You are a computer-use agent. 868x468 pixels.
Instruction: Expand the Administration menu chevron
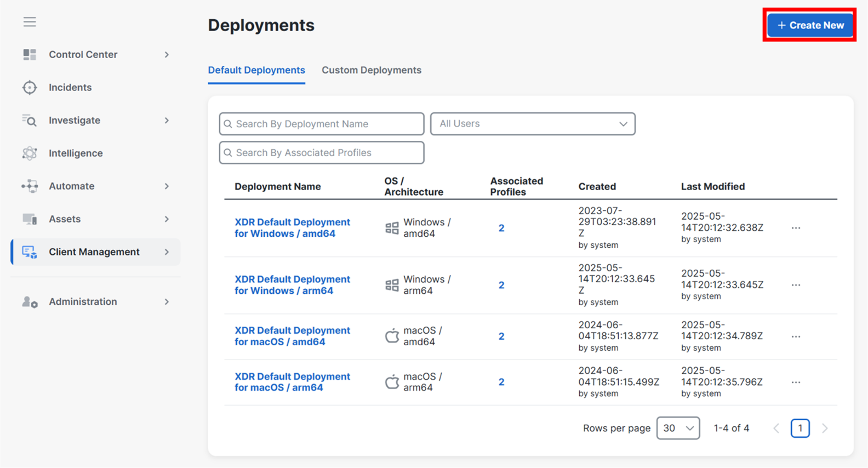point(167,302)
